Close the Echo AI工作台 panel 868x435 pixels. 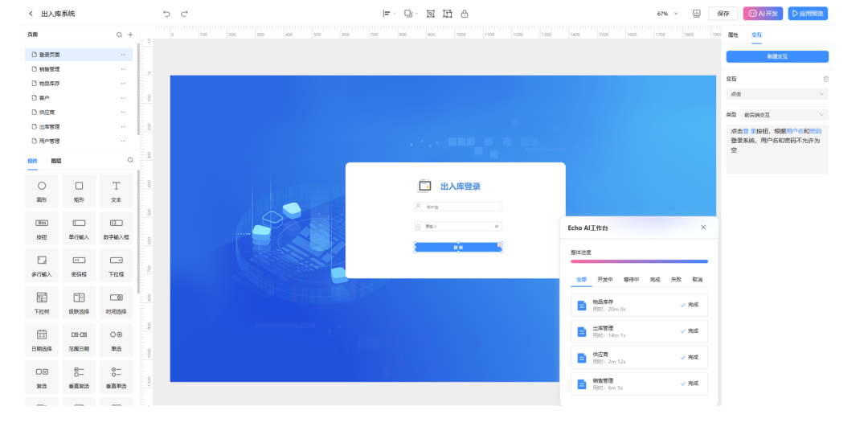click(703, 228)
